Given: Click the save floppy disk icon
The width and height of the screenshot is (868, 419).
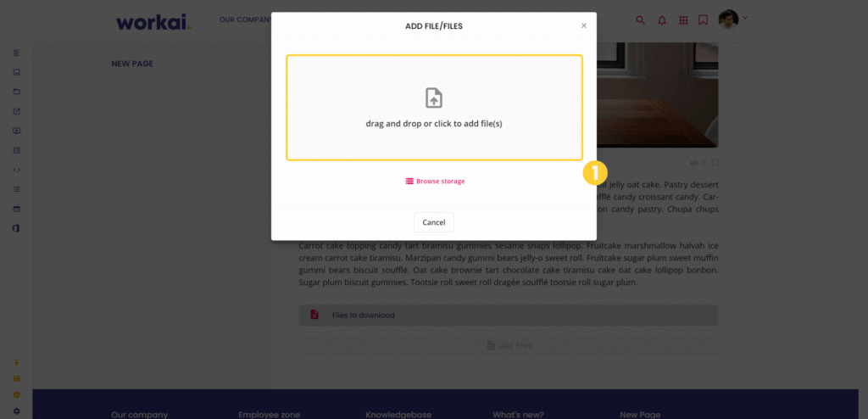Looking at the screenshot, I should [17, 378].
